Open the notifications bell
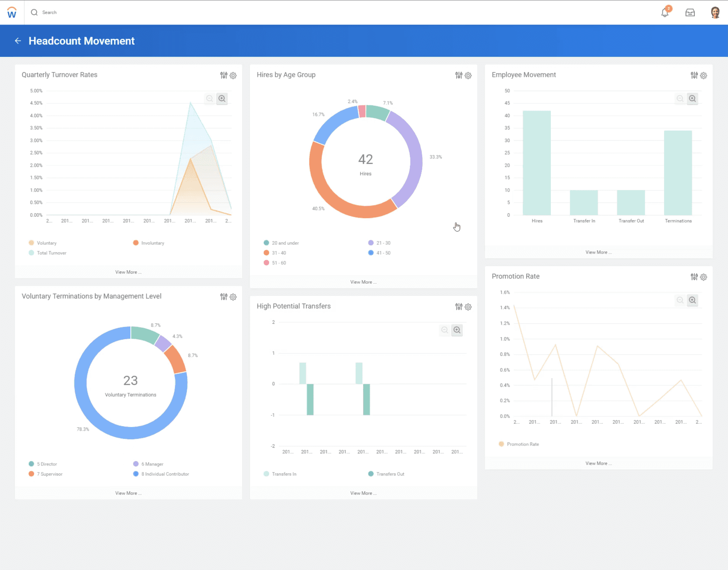The image size is (728, 570). 665,12
